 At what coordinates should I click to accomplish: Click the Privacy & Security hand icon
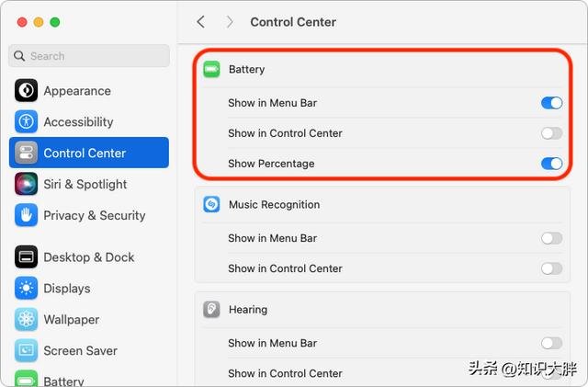pos(26,215)
